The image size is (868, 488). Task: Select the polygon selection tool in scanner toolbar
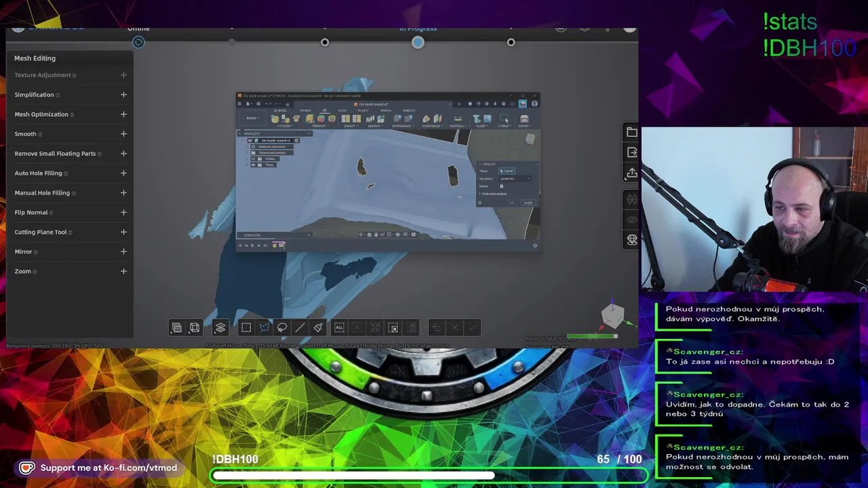[264, 328]
